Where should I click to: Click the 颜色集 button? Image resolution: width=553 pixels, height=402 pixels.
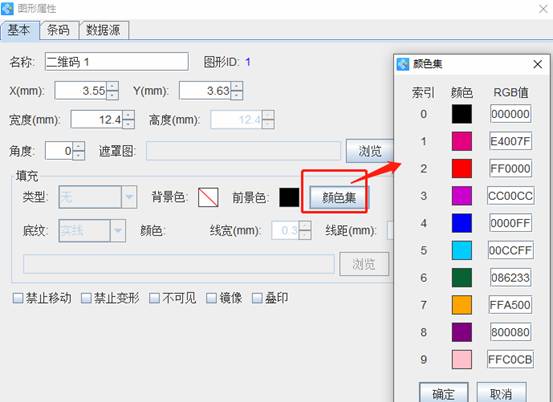coord(338,197)
